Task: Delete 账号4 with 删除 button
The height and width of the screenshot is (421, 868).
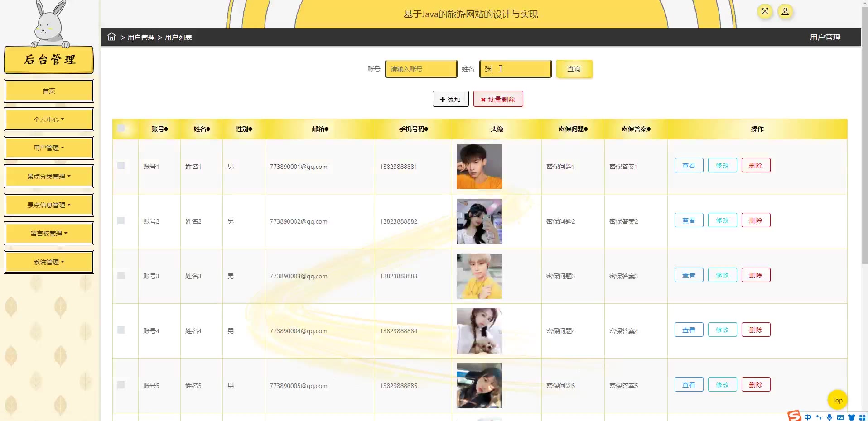Action: coord(756,330)
